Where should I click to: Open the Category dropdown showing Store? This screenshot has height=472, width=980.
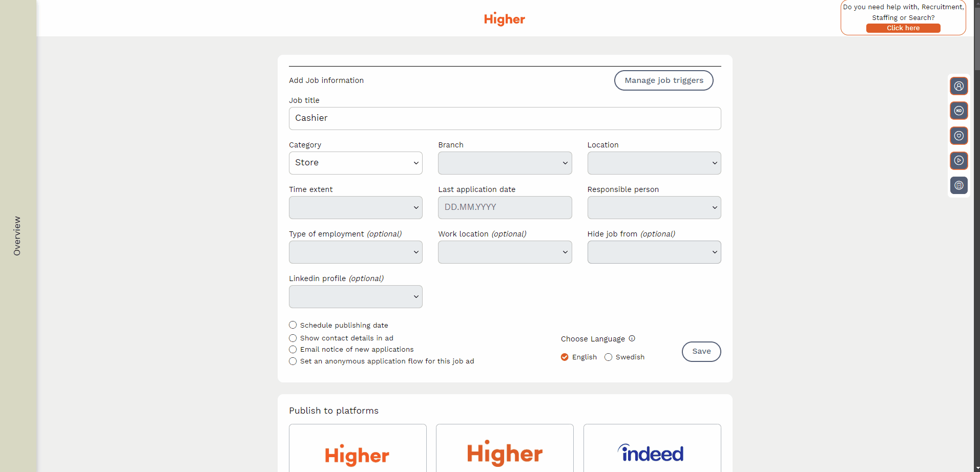(x=356, y=163)
